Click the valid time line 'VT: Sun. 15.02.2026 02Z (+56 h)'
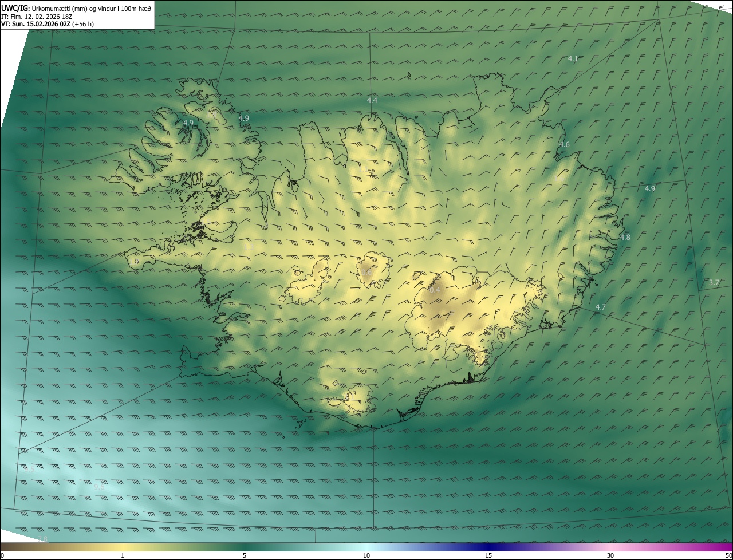Viewport: 733px width, 560px height. click(x=47, y=24)
